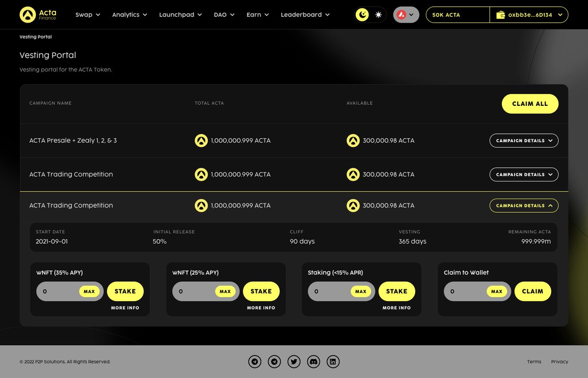Expand Campaign Details for collapsed Trading Competition row
This screenshot has height=378, width=588.
[524, 175]
